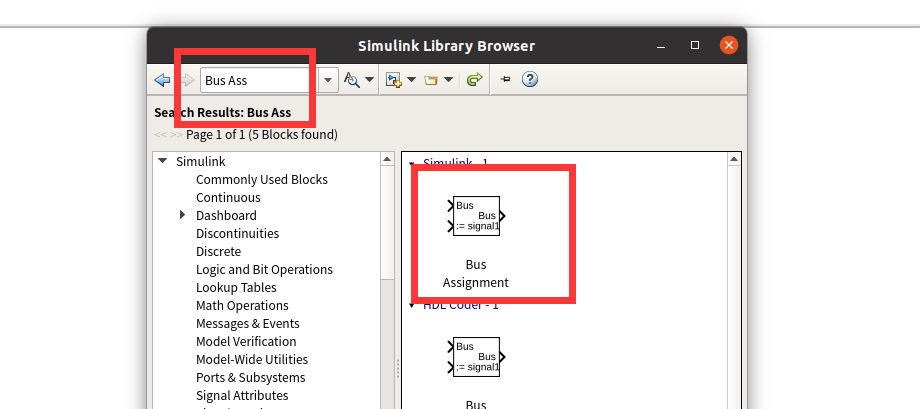Click the previous results page '<<' link
This screenshot has width=920, height=409.
point(160,135)
